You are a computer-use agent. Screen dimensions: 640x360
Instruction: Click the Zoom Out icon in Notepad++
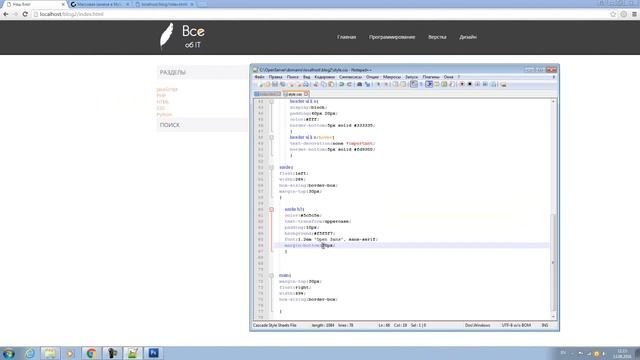coord(386,84)
